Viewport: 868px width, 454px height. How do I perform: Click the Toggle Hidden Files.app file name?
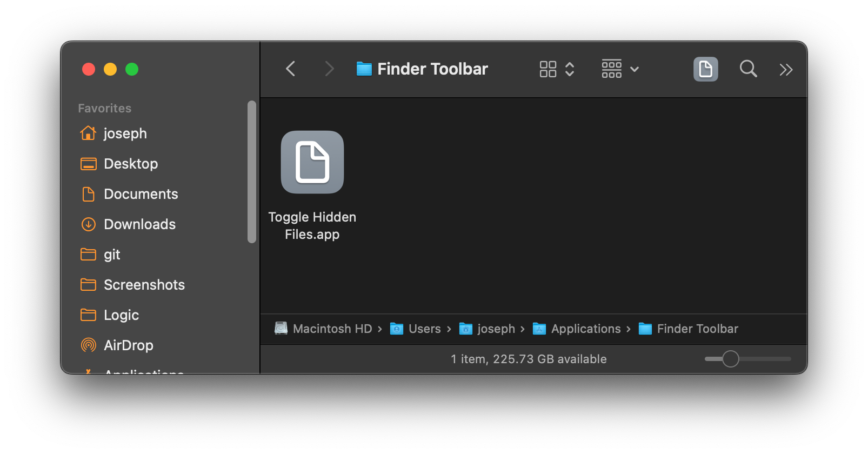tap(312, 225)
